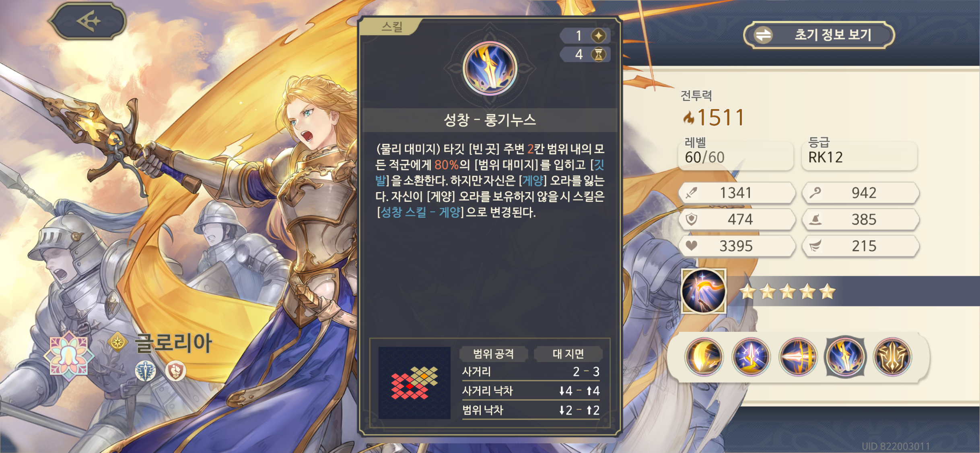Viewport: 980px width, 453px height.
Task: Click 초기 정보 보기 toggle button
Action: pyautogui.click(x=819, y=35)
